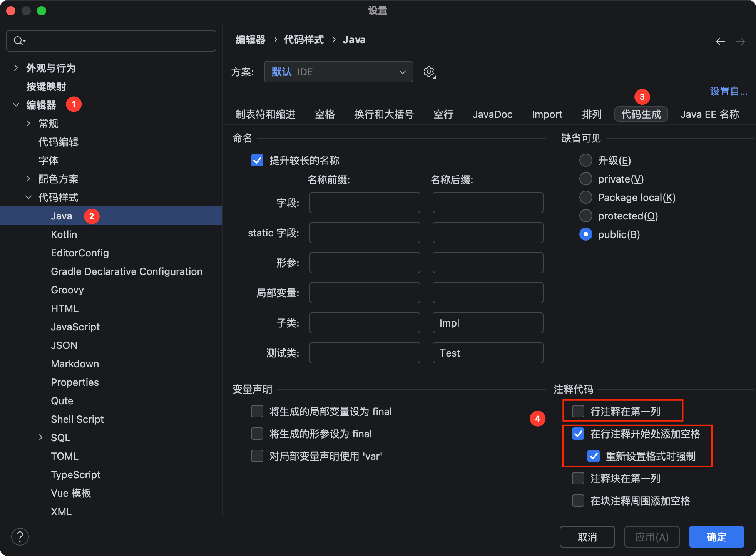Expand the Appearance & Behavior tree node
Viewport: 756px width, 556px height.
pyautogui.click(x=16, y=68)
